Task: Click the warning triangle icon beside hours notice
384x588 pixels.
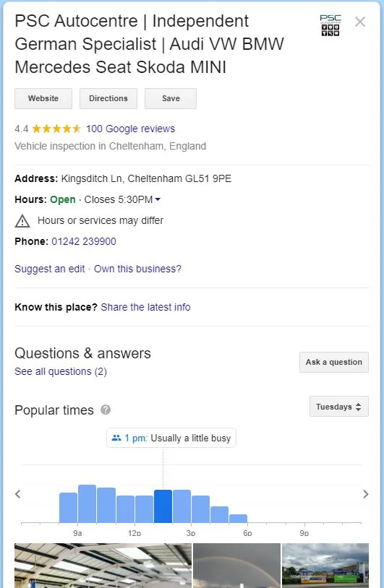Action: (x=22, y=221)
